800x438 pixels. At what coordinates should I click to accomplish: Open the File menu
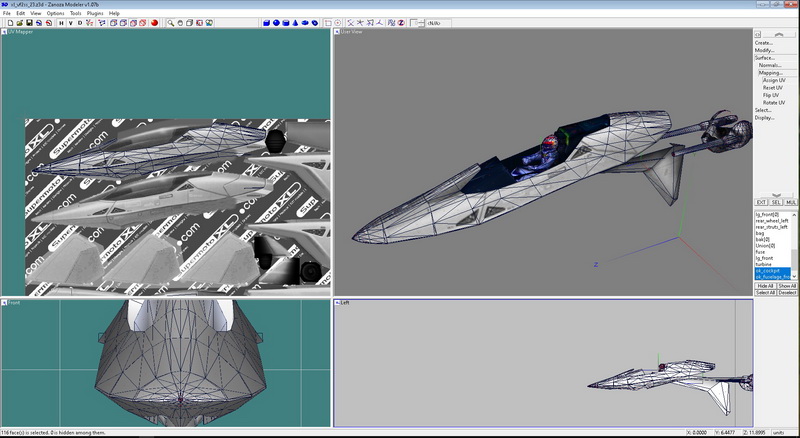click(7, 13)
